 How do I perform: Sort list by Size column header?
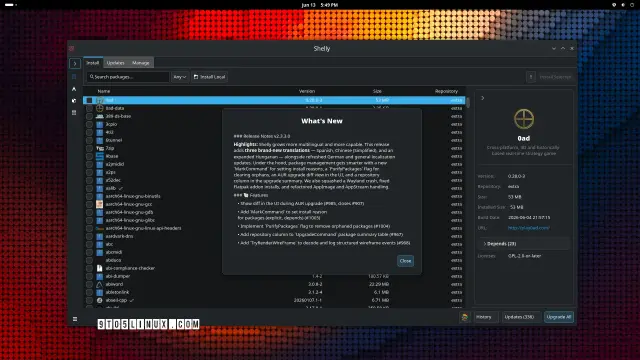pos(377,91)
